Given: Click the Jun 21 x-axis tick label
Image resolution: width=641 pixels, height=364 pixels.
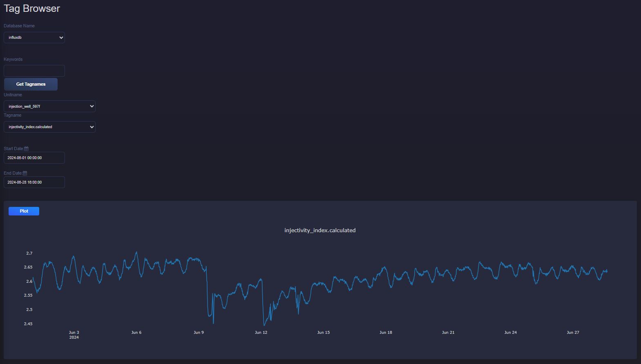Looking at the screenshot, I should (x=448, y=333).
